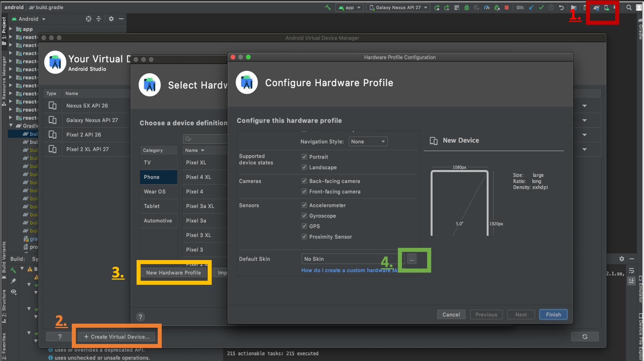This screenshot has height=361, width=644.
Task: Click the eye icon in Build panel sidebar
Action: click(14, 292)
